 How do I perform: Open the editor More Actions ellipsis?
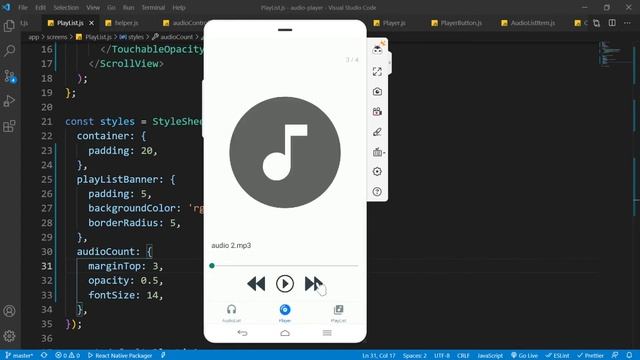(627, 23)
